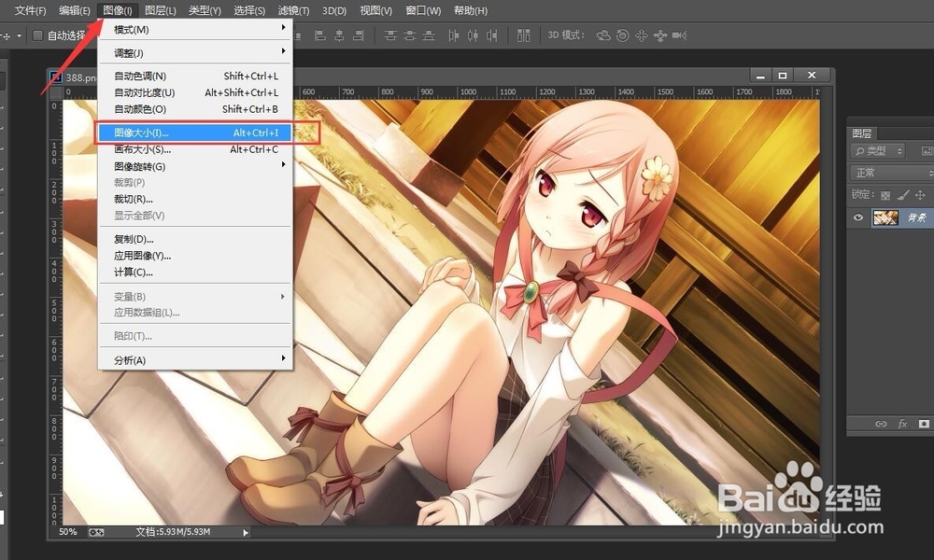Screen dimensions: 934x560
Task: Select the 3D rotate mode icon
Action: (x=603, y=35)
